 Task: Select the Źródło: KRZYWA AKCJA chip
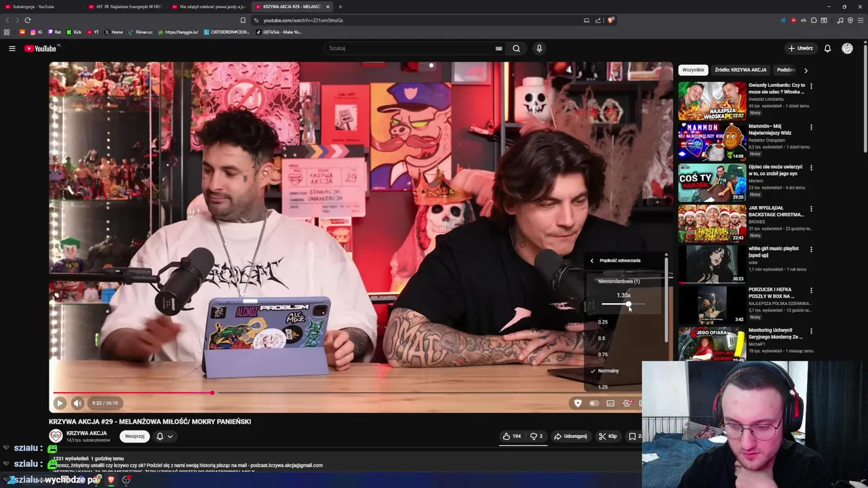741,70
